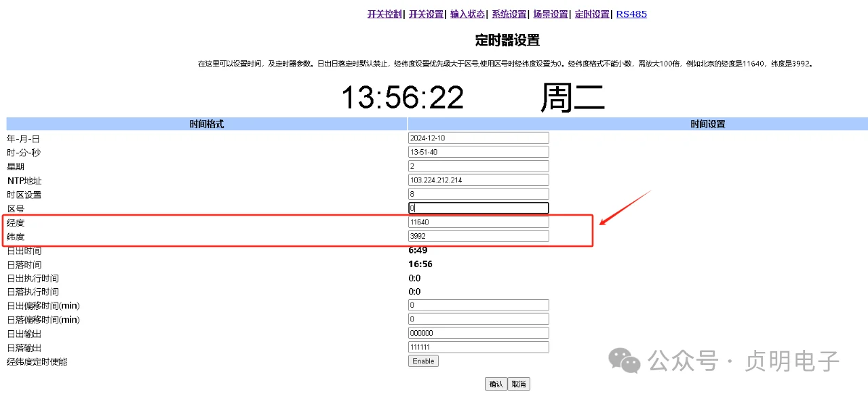The image size is (868, 396).
Task: Click the 日落输出 input field
Action: click(479, 346)
